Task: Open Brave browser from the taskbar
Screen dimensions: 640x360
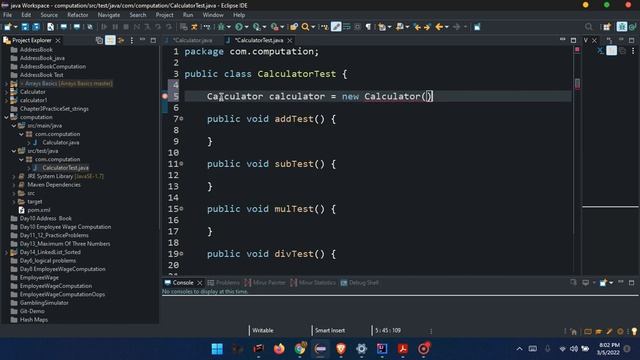Action: point(341,349)
